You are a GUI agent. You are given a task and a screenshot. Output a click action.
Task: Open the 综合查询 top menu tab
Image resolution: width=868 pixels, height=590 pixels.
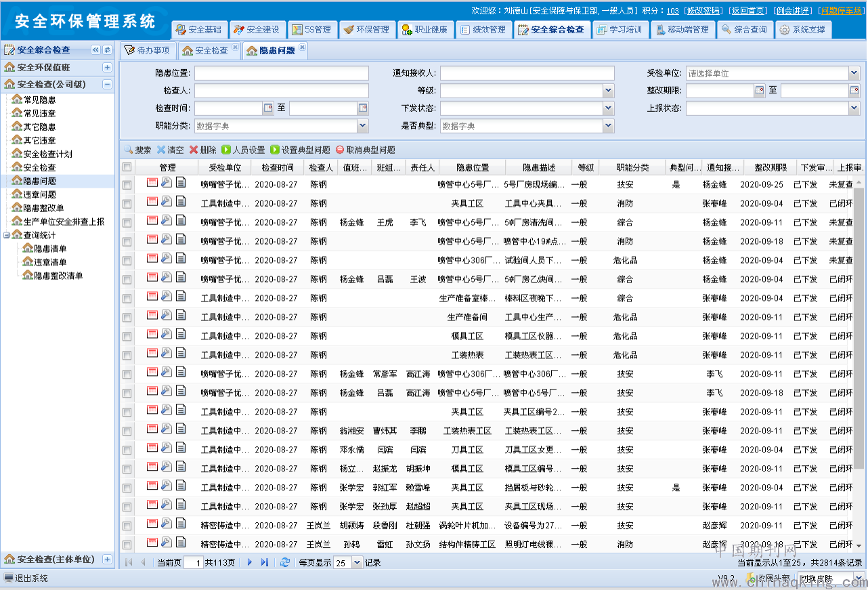[744, 30]
